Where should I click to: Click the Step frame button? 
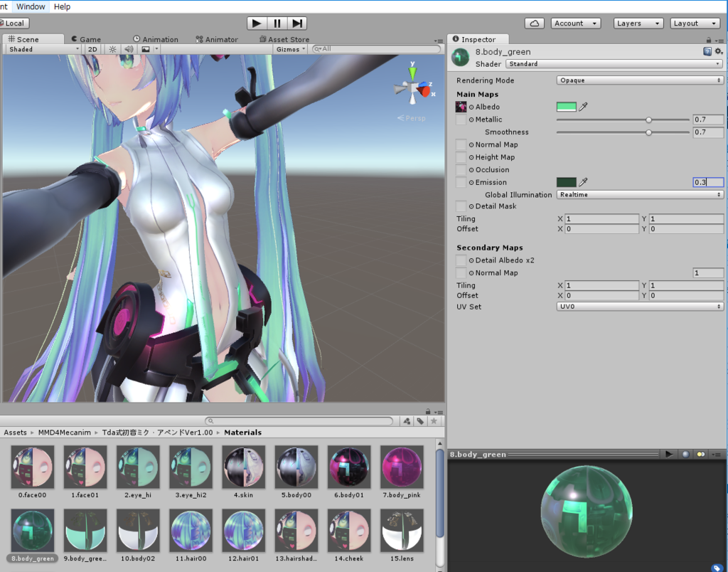[297, 23]
